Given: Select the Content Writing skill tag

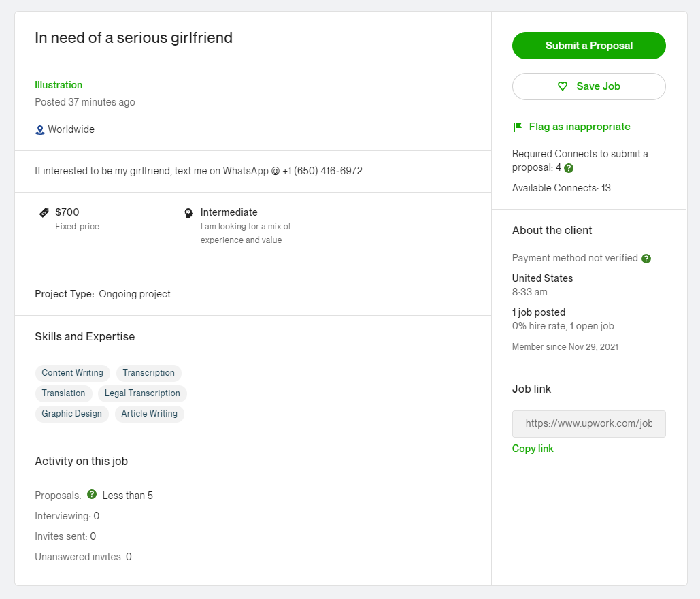Looking at the screenshot, I should [72, 373].
